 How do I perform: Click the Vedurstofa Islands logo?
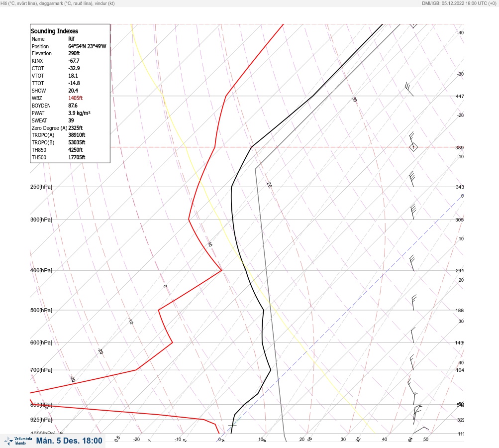pos(18,441)
